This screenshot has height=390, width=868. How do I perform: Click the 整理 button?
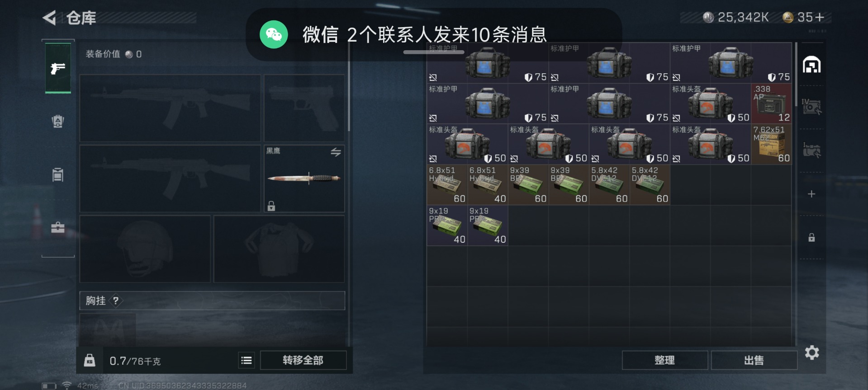click(x=664, y=360)
